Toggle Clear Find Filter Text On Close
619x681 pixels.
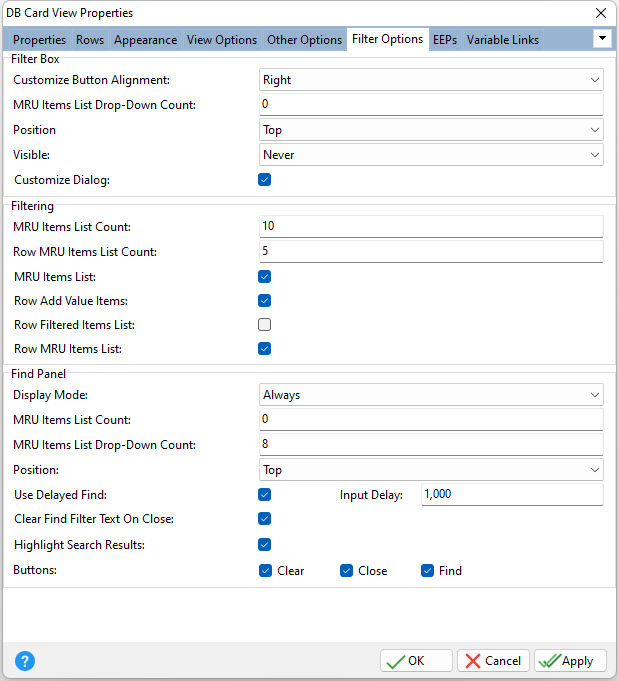[265, 518]
